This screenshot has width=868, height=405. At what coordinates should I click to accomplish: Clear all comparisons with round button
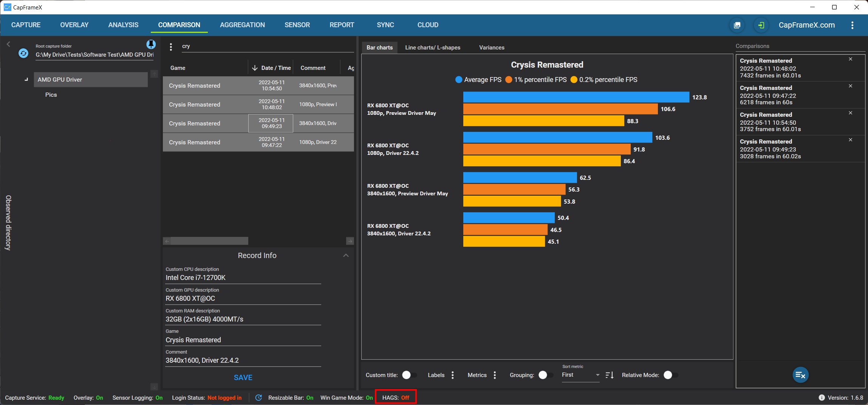[800, 375]
